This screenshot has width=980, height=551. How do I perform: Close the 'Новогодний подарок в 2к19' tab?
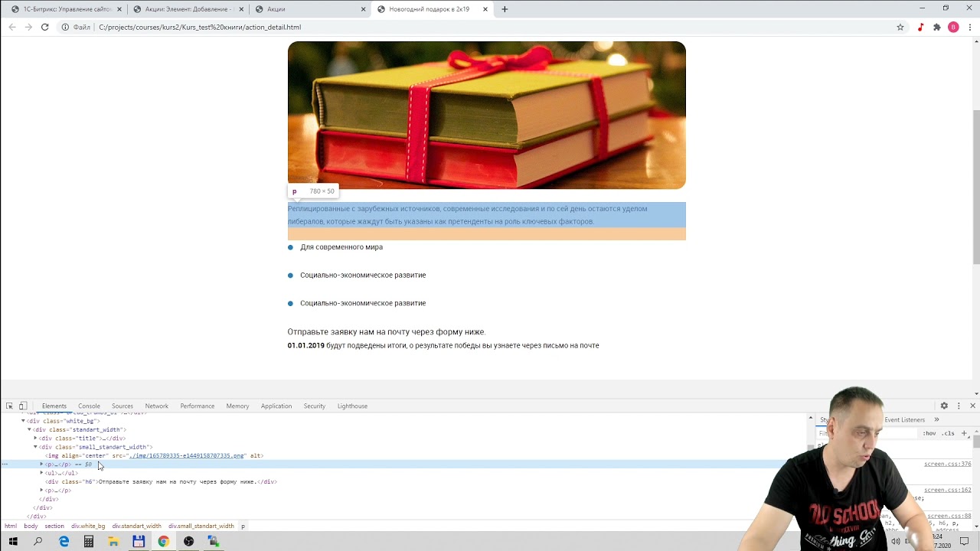[x=485, y=9]
